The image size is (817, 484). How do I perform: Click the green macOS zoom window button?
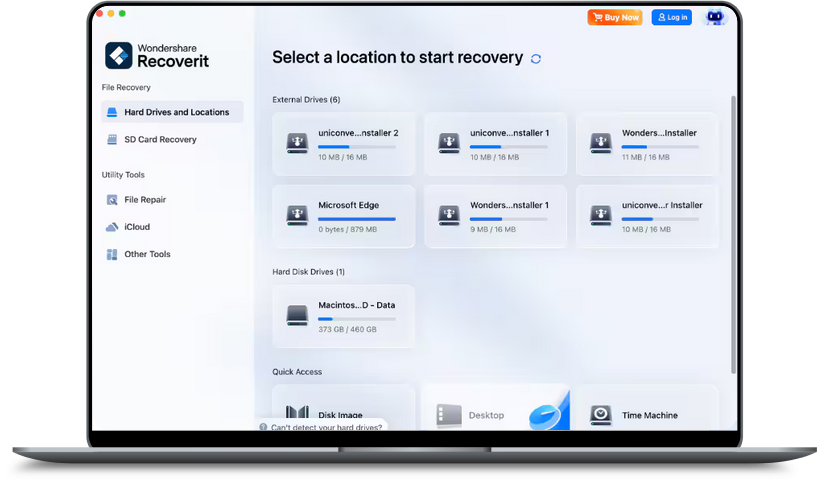[x=122, y=14]
